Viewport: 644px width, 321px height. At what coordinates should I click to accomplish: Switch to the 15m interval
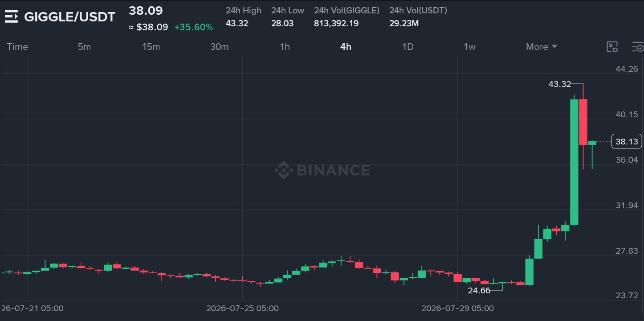pos(151,47)
